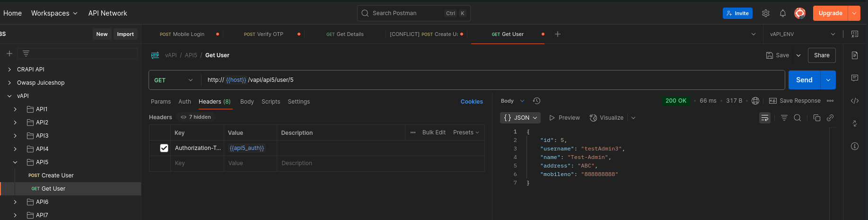Image resolution: width=868 pixels, height=220 pixels.
Task: Open the POST Verify OTP tab
Action: point(263,34)
